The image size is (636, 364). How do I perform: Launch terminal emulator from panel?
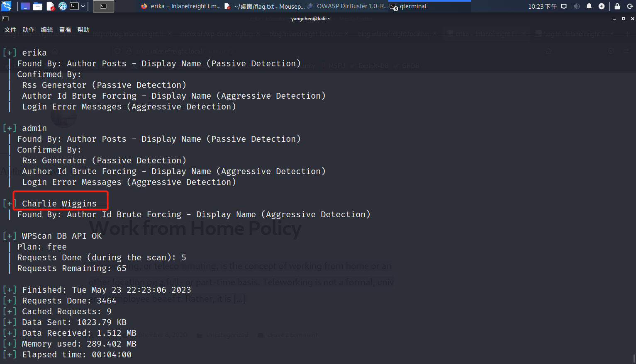tap(74, 6)
